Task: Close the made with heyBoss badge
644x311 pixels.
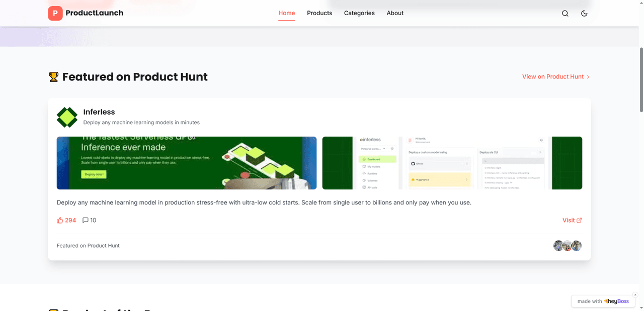Action: click(x=635, y=295)
